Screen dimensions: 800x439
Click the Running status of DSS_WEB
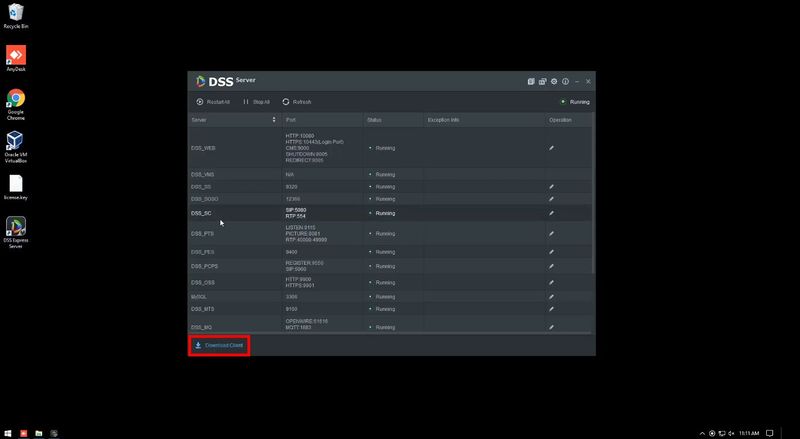(382, 148)
